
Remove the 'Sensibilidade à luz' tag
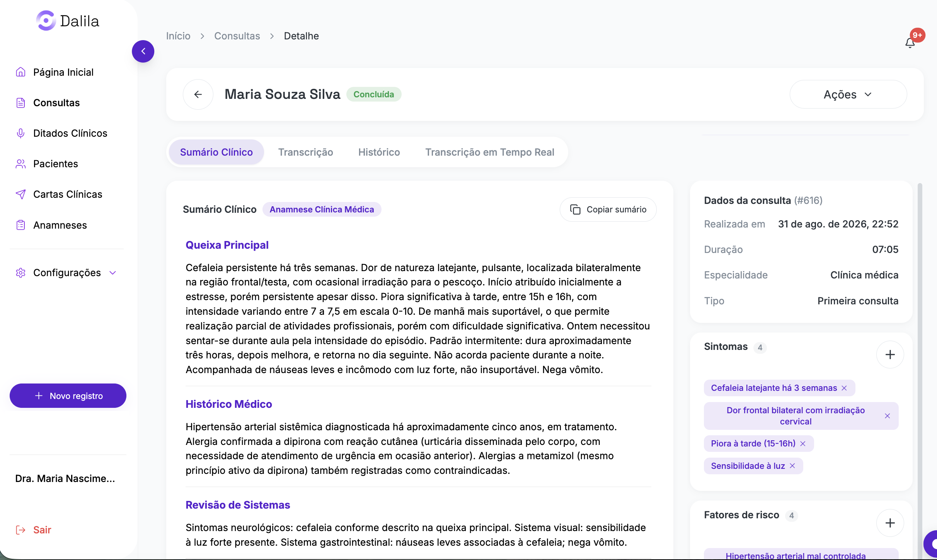(x=792, y=466)
